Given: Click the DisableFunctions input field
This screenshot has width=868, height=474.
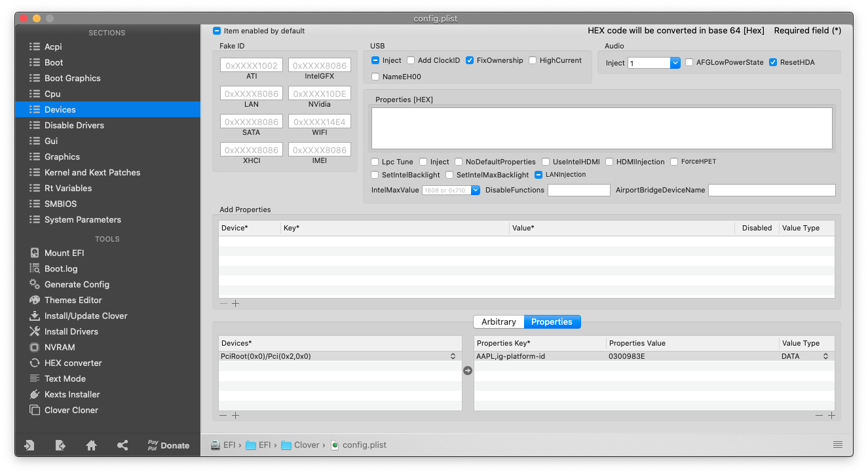Looking at the screenshot, I should [x=579, y=190].
